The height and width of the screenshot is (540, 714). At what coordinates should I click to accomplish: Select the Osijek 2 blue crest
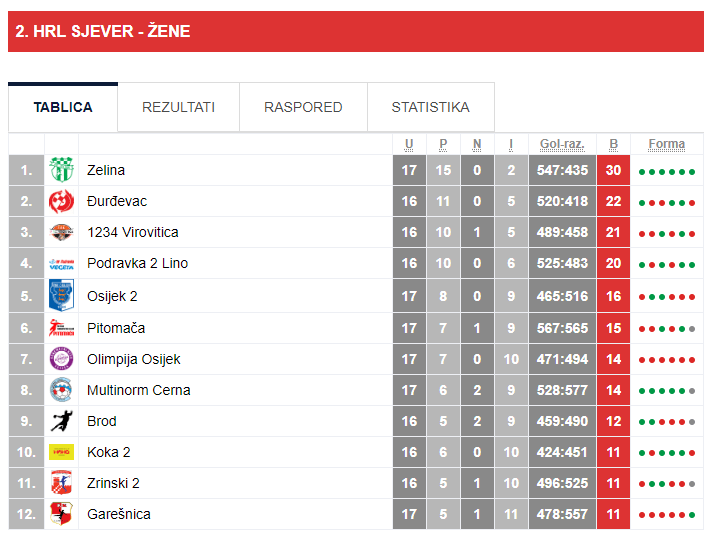61,295
